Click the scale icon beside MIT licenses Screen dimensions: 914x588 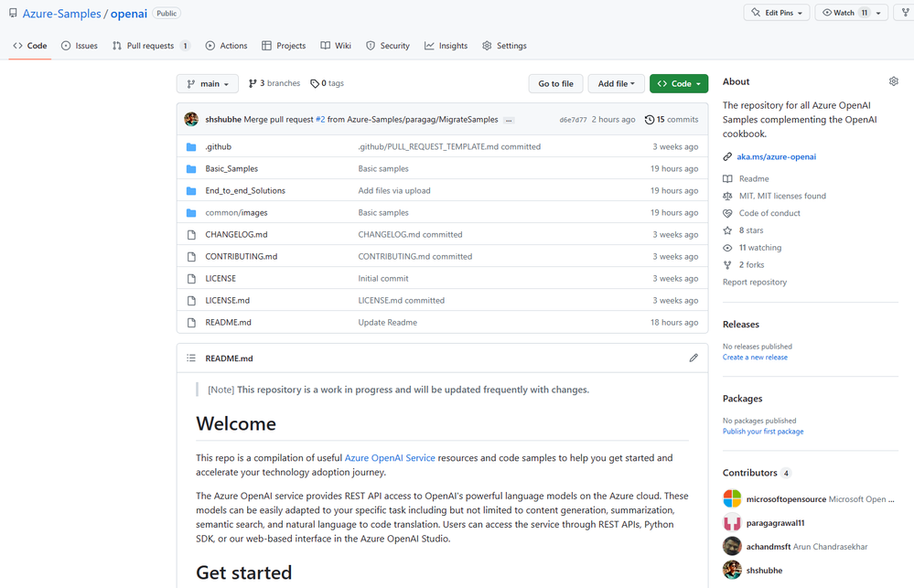coord(727,196)
